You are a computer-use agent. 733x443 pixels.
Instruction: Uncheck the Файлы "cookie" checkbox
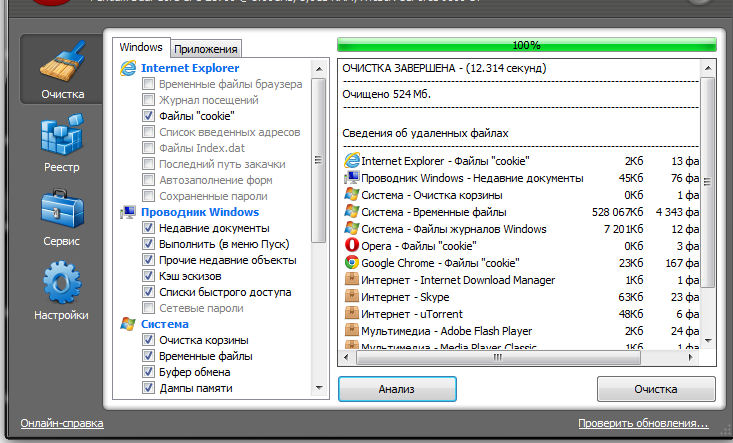tap(149, 116)
